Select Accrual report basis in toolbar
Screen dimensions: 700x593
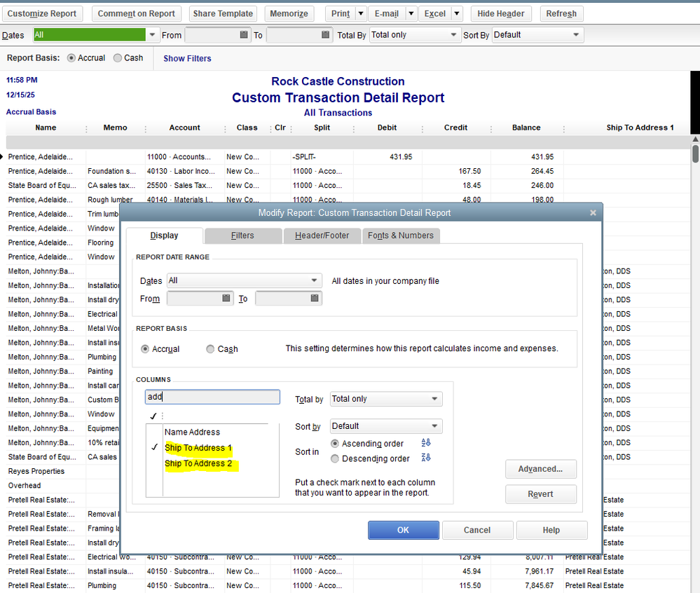click(x=71, y=58)
